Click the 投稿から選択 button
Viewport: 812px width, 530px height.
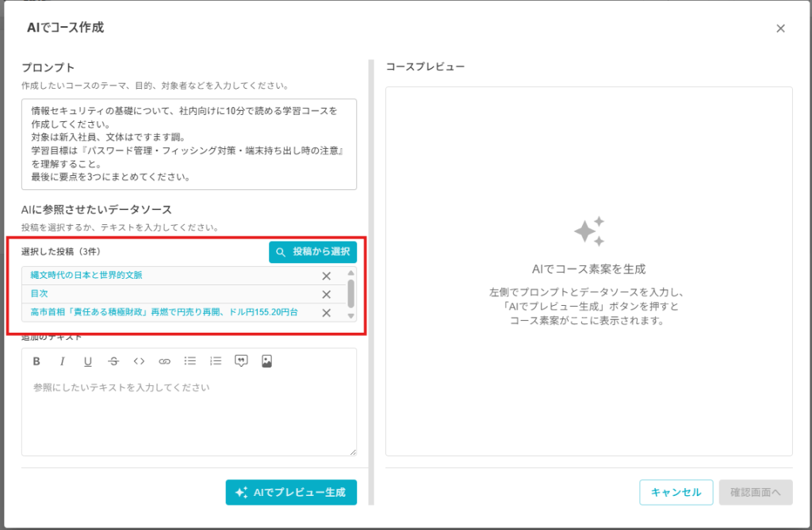click(x=313, y=252)
